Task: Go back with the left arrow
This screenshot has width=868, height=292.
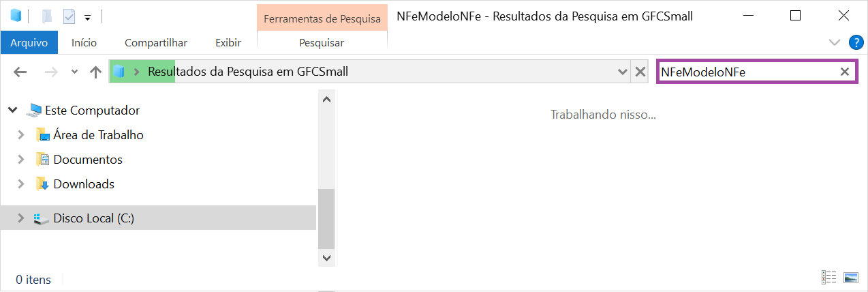Action: point(20,72)
